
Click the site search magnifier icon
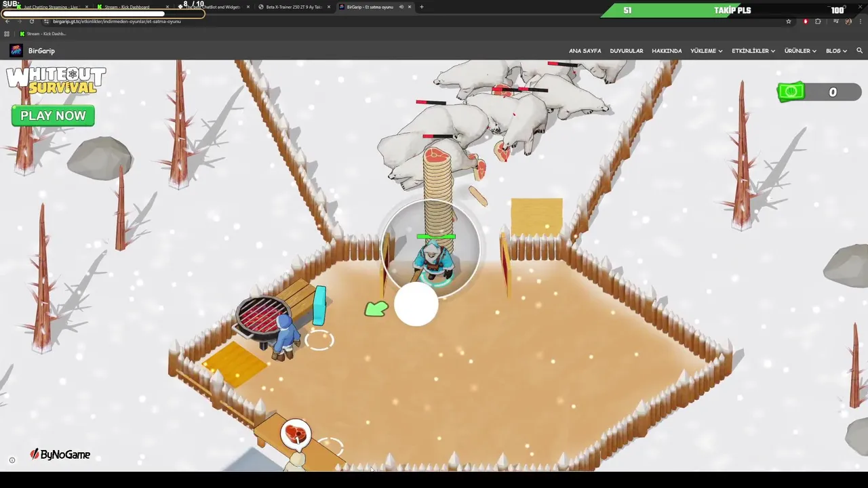pos(859,51)
